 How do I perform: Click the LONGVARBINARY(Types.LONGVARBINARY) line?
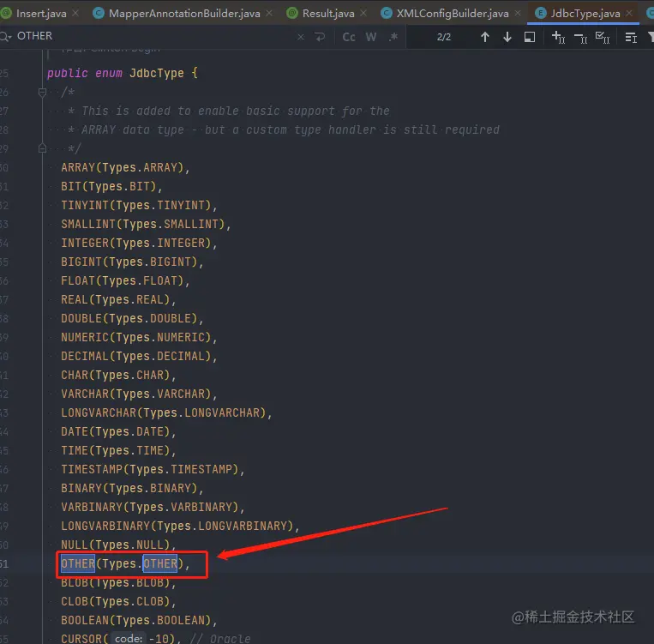pos(180,526)
